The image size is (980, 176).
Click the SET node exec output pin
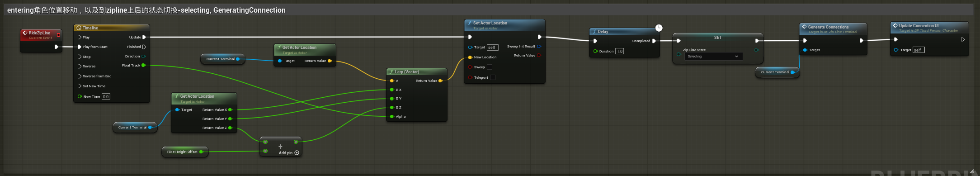[x=757, y=41]
